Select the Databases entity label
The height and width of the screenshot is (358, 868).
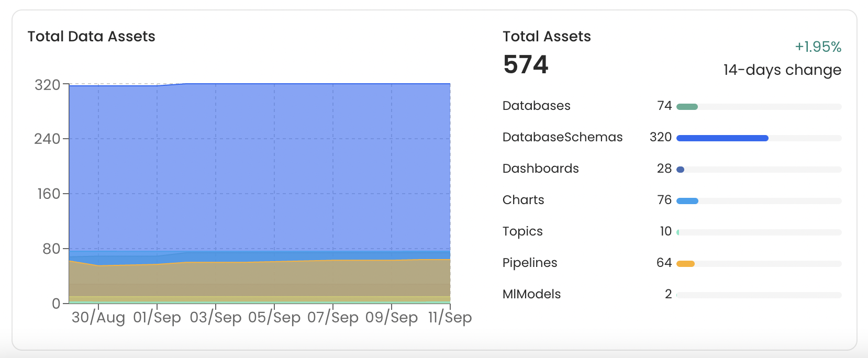pyautogui.click(x=536, y=106)
